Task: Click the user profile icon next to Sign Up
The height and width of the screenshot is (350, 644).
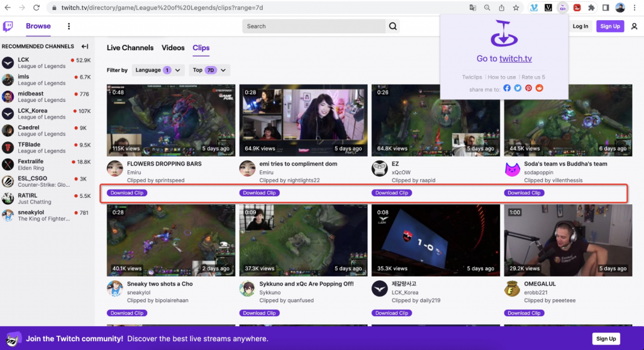Action: (634, 26)
